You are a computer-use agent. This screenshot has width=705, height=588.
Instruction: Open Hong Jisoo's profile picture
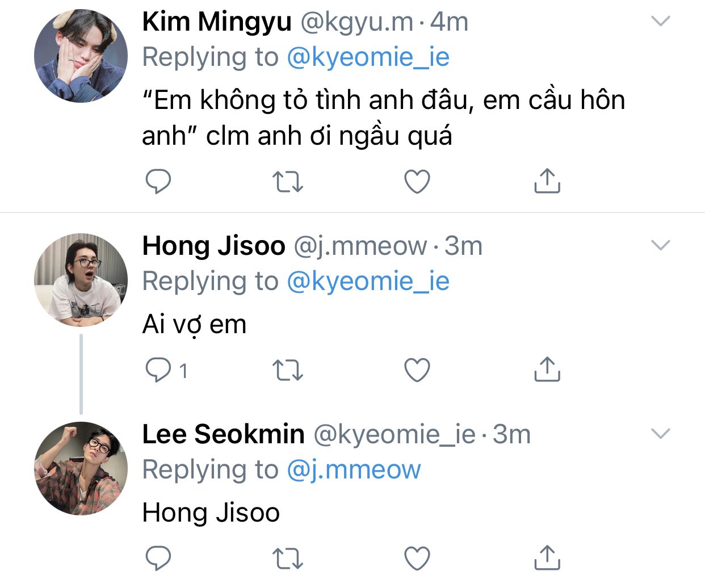81,280
